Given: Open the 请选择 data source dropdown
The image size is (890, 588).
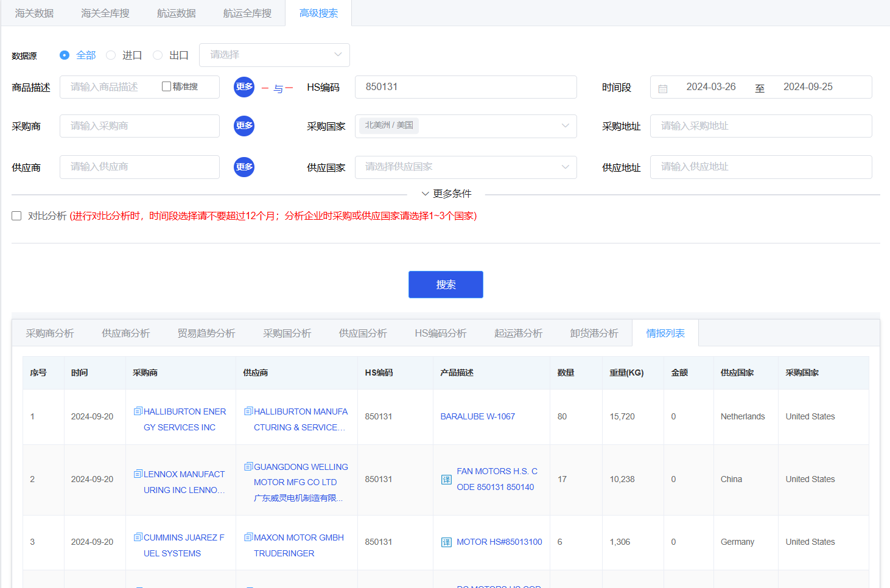Looking at the screenshot, I should pyautogui.click(x=275, y=55).
